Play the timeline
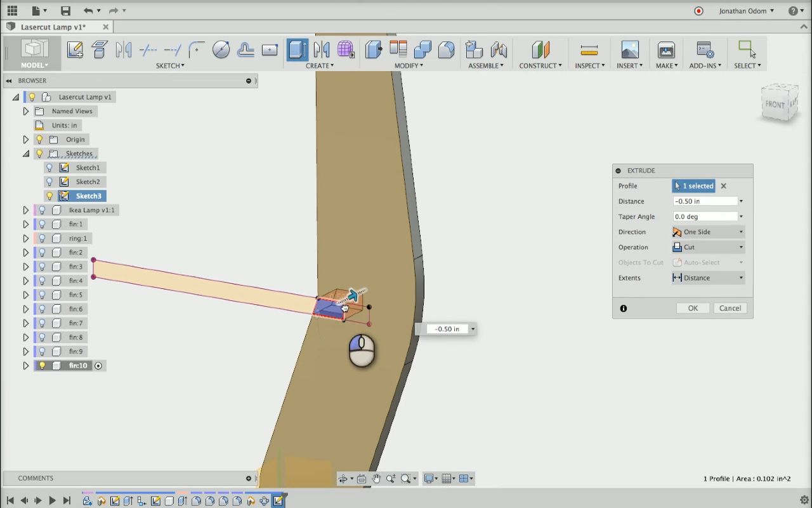The height and width of the screenshot is (508, 812). click(52, 501)
